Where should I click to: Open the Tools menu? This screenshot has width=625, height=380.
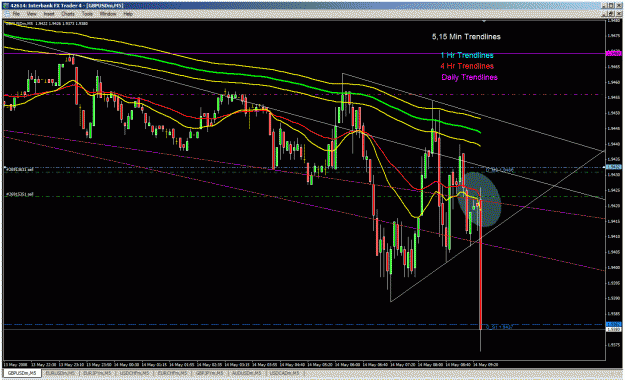click(x=87, y=14)
